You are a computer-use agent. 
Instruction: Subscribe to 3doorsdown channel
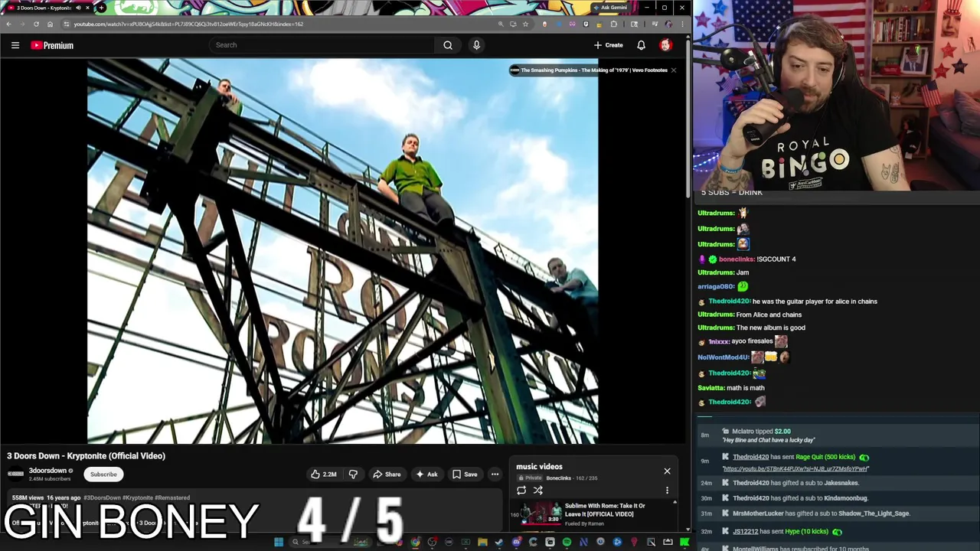(x=103, y=474)
